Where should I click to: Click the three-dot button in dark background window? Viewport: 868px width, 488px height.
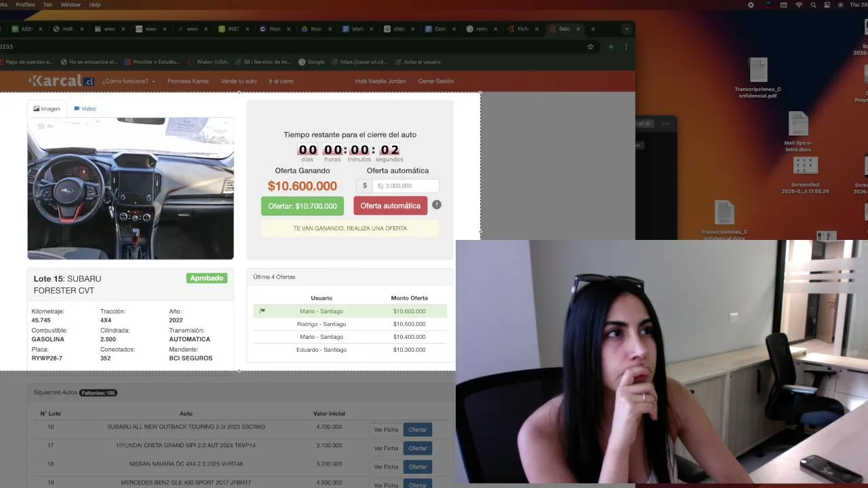tap(666, 123)
